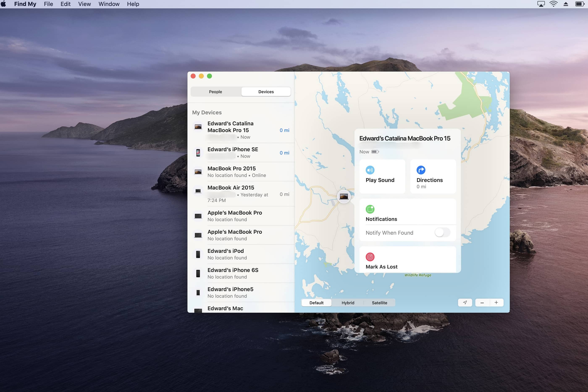Toggle the Notify When Found switch
588x392 pixels.
[x=442, y=233]
